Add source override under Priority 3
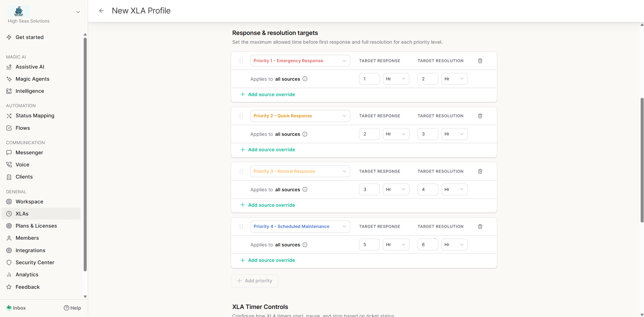 [268, 205]
